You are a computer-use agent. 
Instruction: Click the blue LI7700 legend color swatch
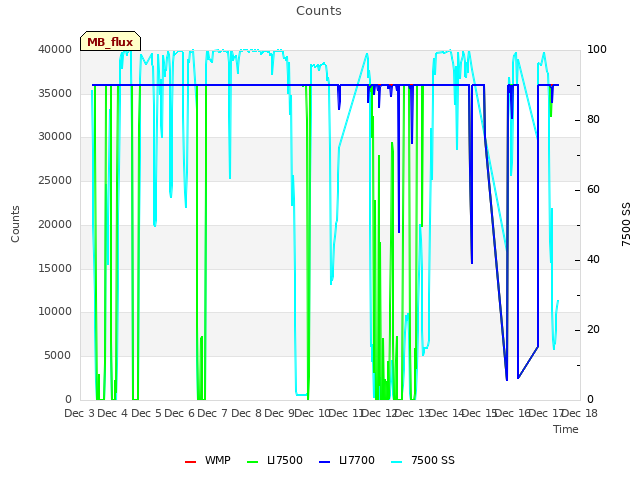click(x=324, y=462)
